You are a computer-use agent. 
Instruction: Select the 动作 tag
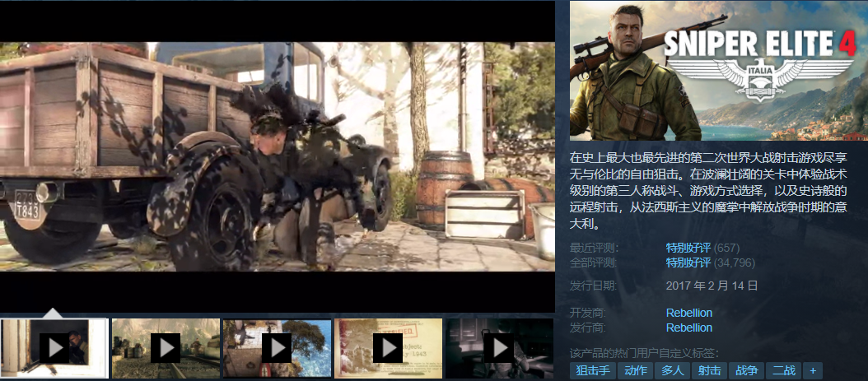634,370
